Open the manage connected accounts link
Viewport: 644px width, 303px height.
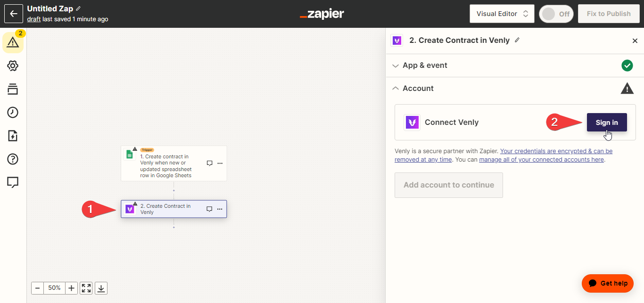(x=541, y=160)
